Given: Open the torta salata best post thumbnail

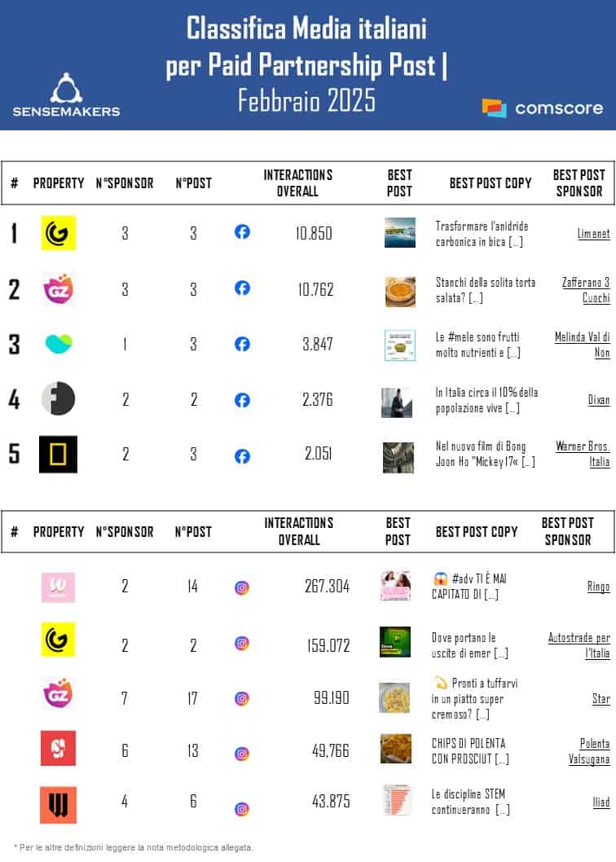Looking at the screenshot, I should 400,292.
